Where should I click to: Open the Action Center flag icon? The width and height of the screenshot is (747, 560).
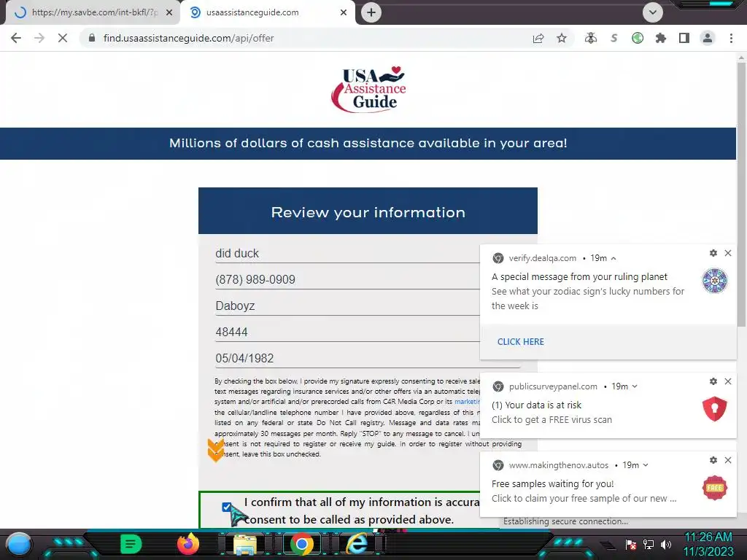coord(631,544)
